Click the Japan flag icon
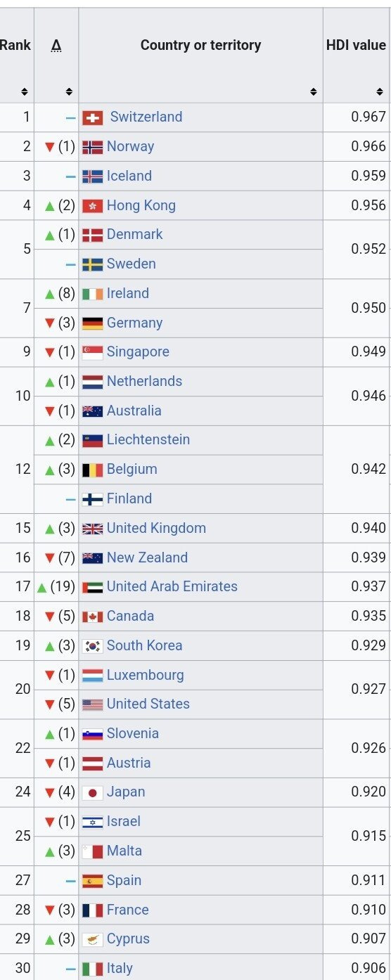This screenshot has height=980, width=391. coord(93,792)
